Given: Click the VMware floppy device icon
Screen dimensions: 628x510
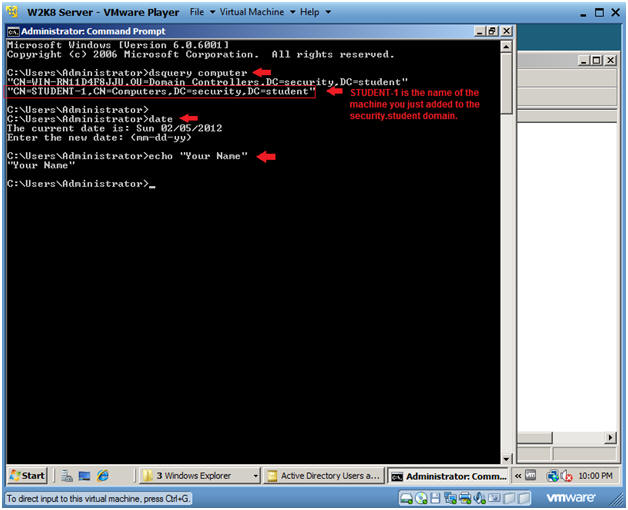Looking at the screenshot, I should (435, 498).
